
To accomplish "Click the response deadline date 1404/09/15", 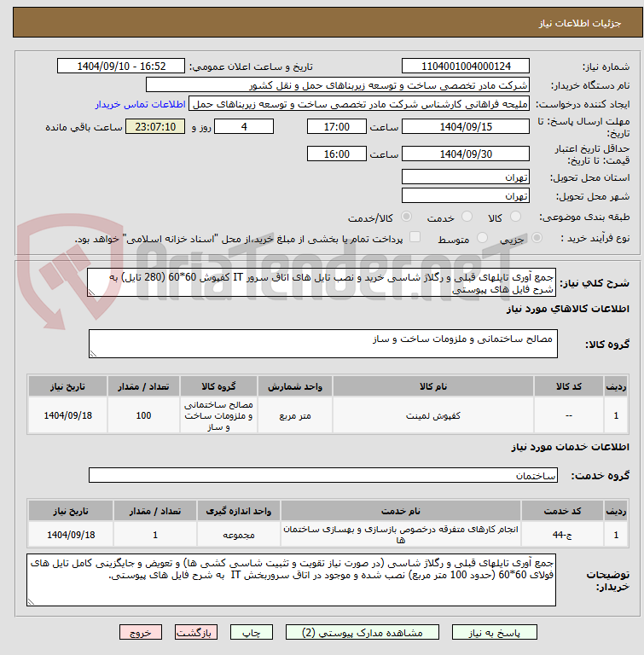I will (x=466, y=126).
